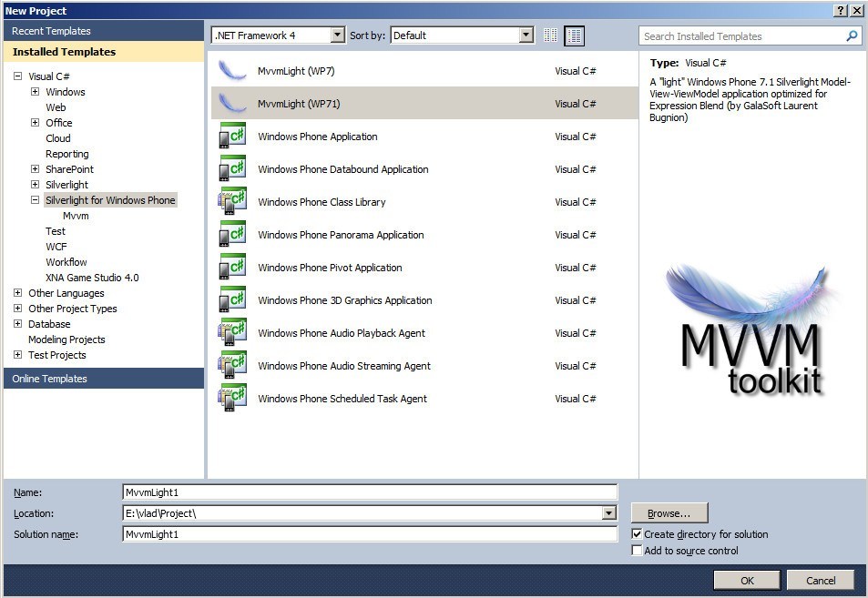Viewport: 868px width, 598px height.
Task: Click the Cancel button
Action: [x=821, y=581]
